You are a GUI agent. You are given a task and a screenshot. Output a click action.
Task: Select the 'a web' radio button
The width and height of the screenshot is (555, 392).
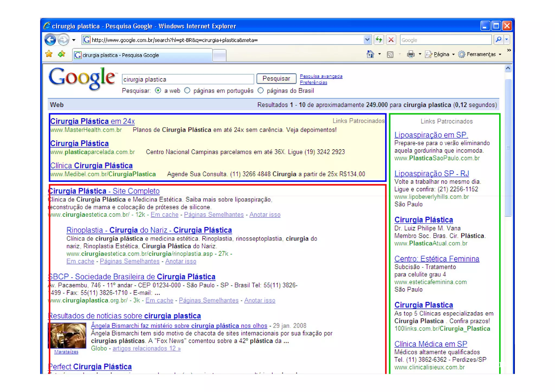pyautogui.click(x=158, y=90)
